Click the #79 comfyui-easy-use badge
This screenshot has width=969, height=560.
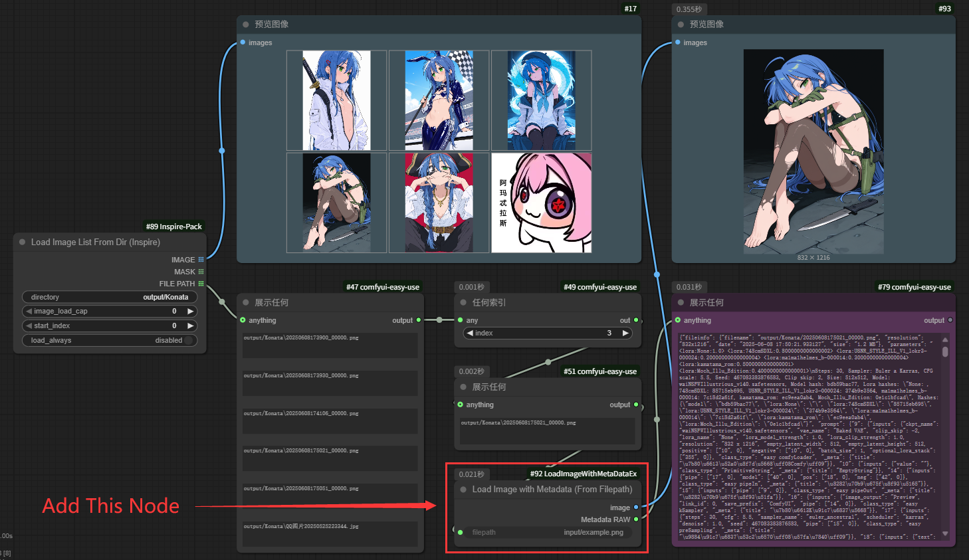(915, 287)
